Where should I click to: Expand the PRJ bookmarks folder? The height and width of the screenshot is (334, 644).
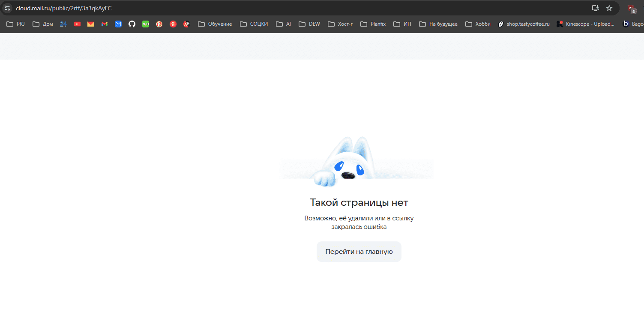pyautogui.click(x=16, y=24)
